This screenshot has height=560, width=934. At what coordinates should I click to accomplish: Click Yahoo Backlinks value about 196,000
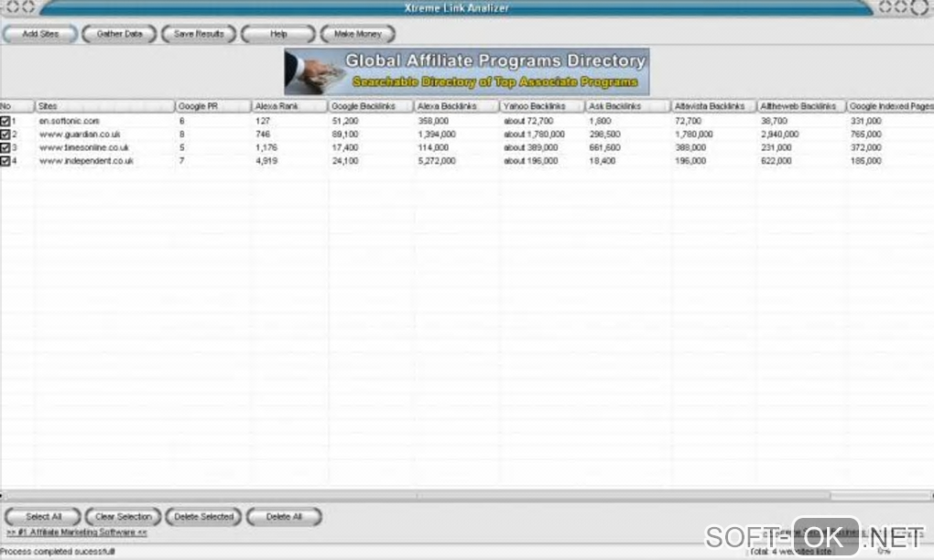(531, 161)
